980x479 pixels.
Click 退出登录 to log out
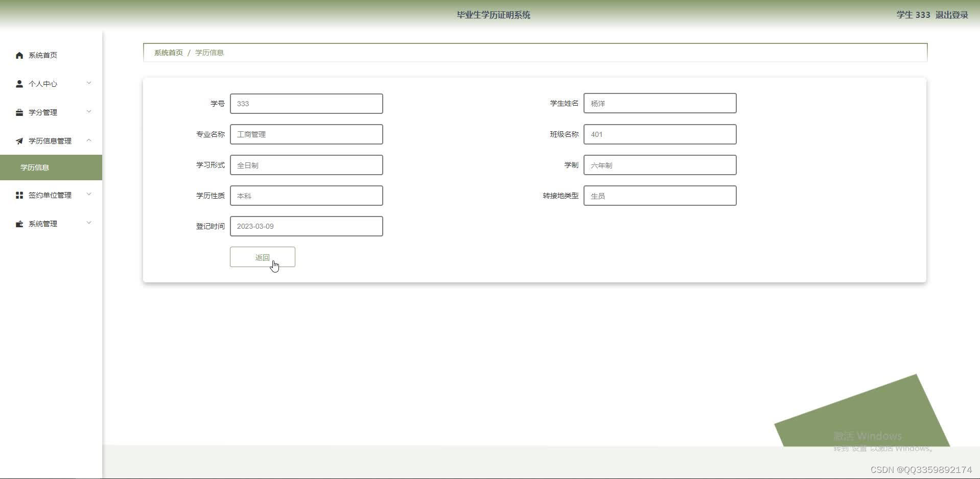click(951, 15)
